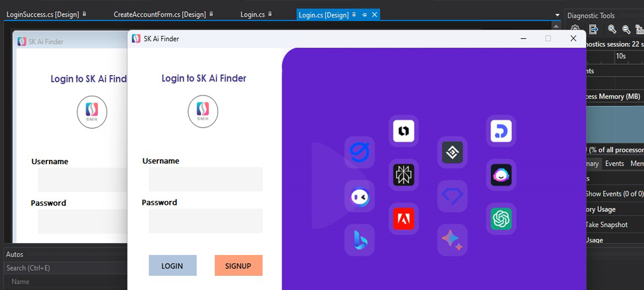
Task: Click the SMIK logo in the designer form
Action: point(92,112)
